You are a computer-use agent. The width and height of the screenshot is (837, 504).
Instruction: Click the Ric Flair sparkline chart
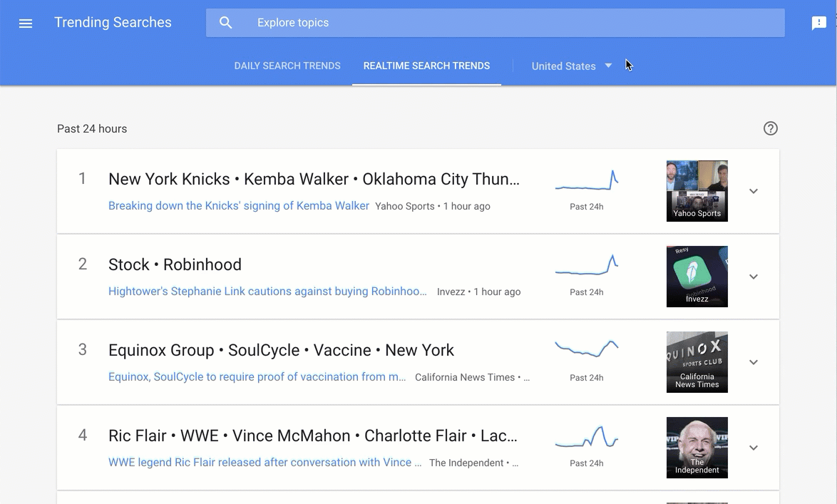[587, 436]
